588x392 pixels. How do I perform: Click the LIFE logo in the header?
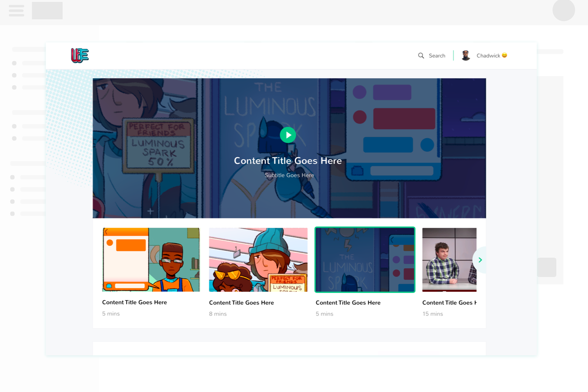tap(80, 55)
